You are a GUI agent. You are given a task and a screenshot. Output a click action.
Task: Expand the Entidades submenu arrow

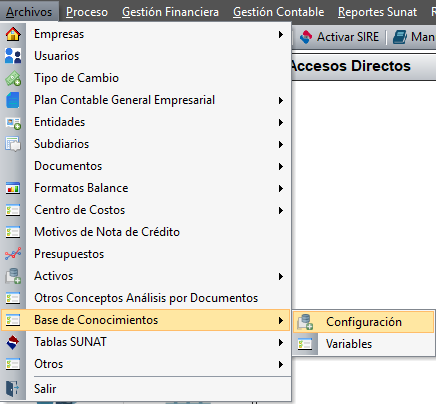(281, 122)
